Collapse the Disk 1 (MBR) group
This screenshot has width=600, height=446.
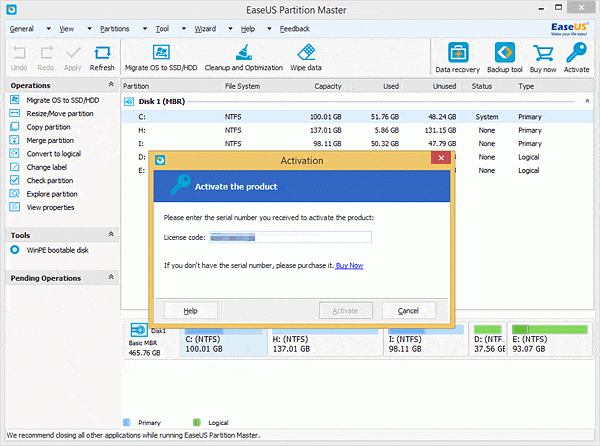[587, 101]
